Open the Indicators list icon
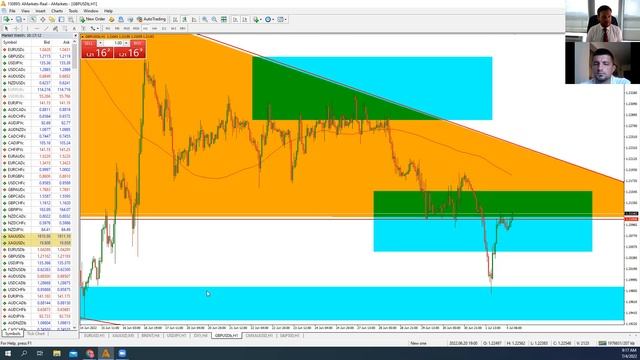This screenshot has width=640, height=360. click(256, 19)
